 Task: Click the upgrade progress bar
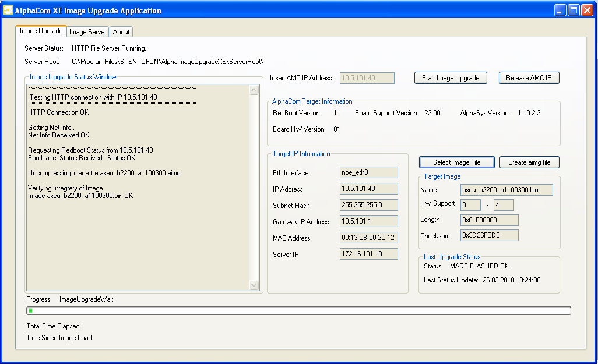pyautogui.click(x=298, y=311)
